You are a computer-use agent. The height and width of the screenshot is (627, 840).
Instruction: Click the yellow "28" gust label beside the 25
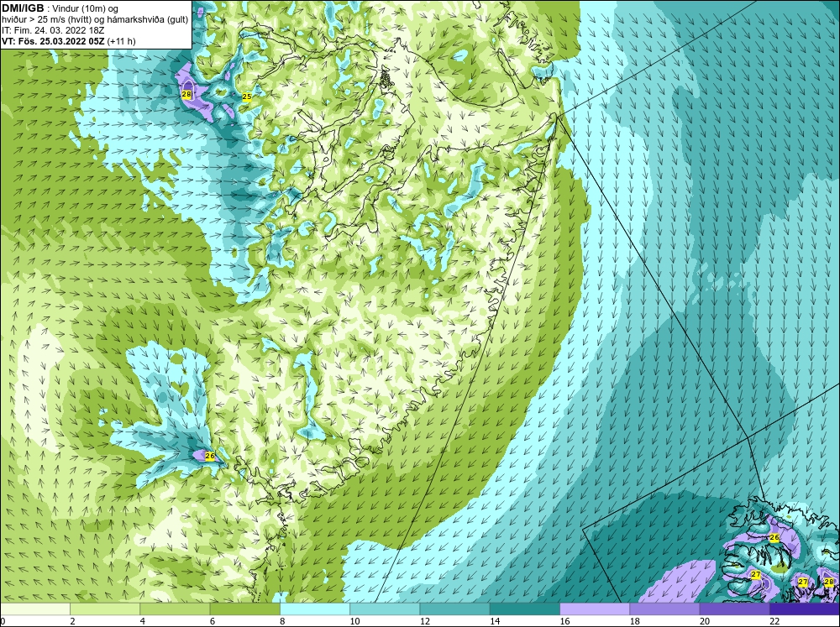click(186, 95)
